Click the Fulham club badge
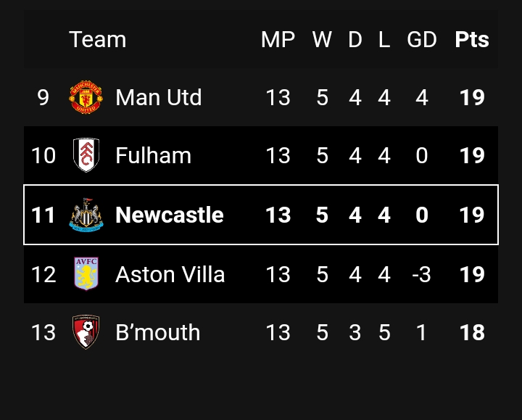This screenshot has width=522, height=420. (x=86, y=155)
